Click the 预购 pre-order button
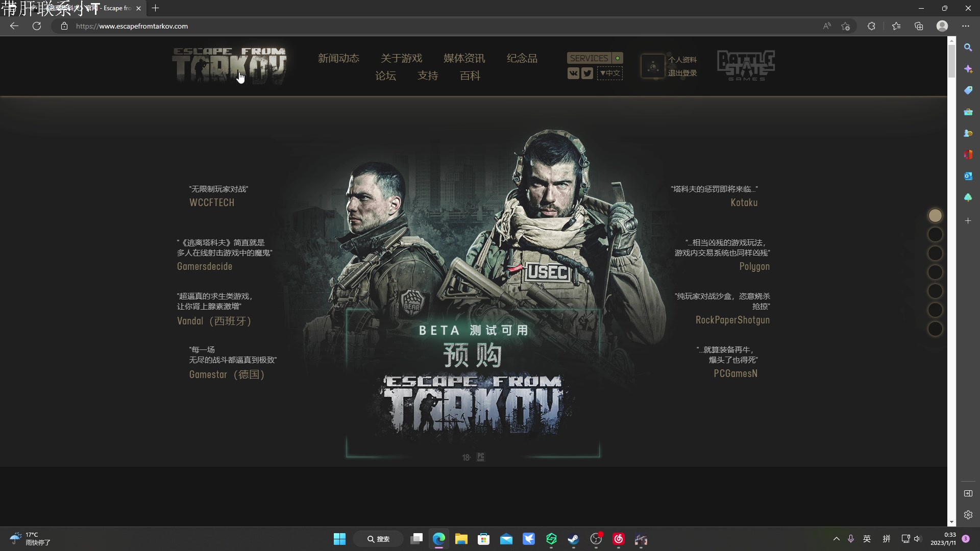The image size is (980, 551). pyautogui.click(x=473, y=355)
